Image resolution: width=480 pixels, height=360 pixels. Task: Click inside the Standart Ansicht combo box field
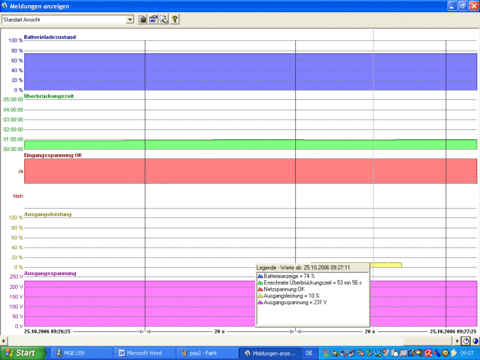64,20
